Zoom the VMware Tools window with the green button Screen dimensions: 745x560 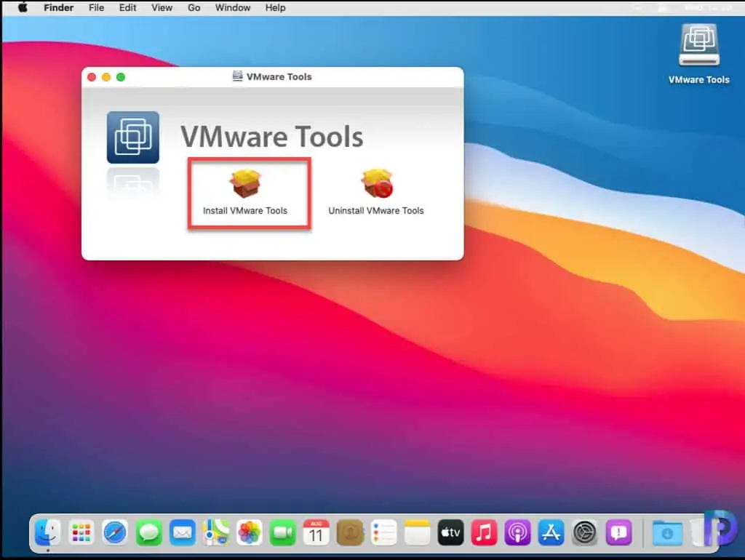121,77
